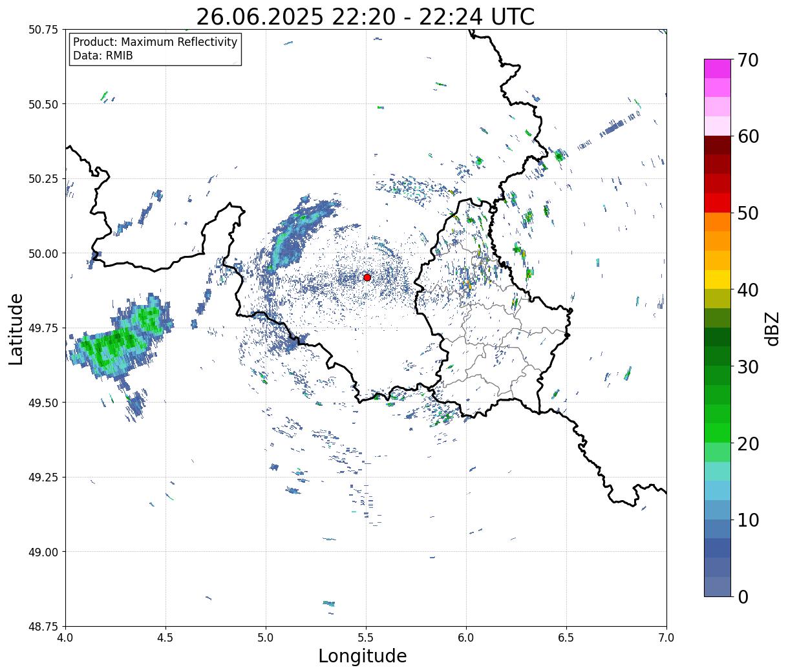Image resolution: width=788 pixels, height=672 pixels.
Task: Click the longitude tick label 6.0
Action: tap(466, 638)
